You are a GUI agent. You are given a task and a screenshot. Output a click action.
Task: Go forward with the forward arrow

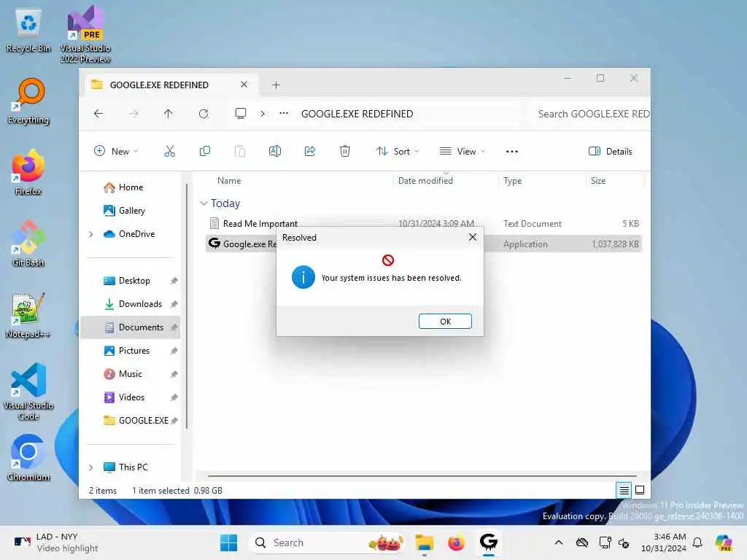coord(133,114)
